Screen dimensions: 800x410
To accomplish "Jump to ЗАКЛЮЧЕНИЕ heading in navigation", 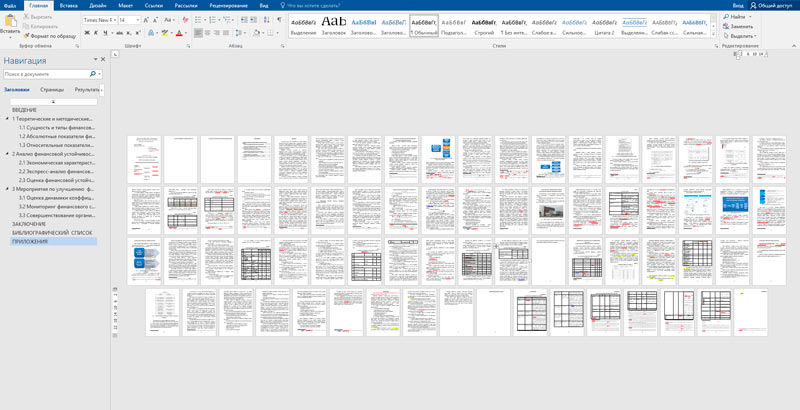I will pyautogui.click(x=29, y=224).
